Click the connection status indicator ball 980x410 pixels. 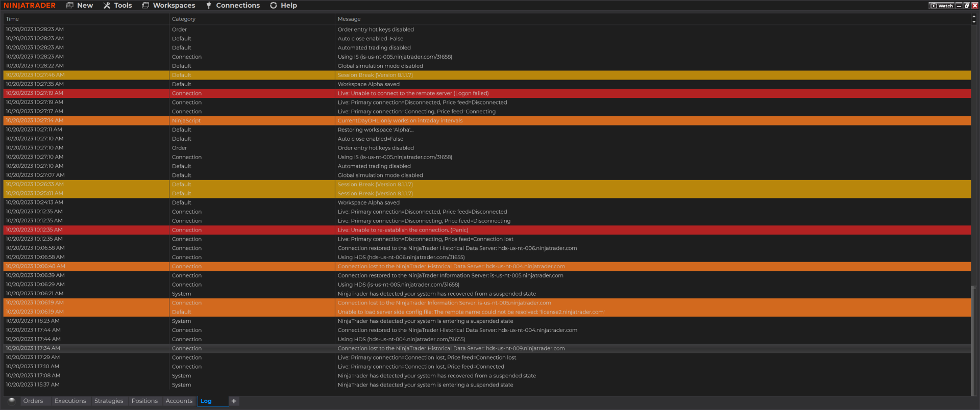[11, 401]
